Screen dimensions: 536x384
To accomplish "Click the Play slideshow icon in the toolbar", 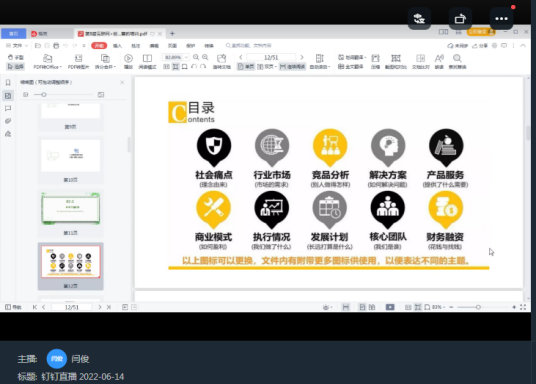I will 128,61.
